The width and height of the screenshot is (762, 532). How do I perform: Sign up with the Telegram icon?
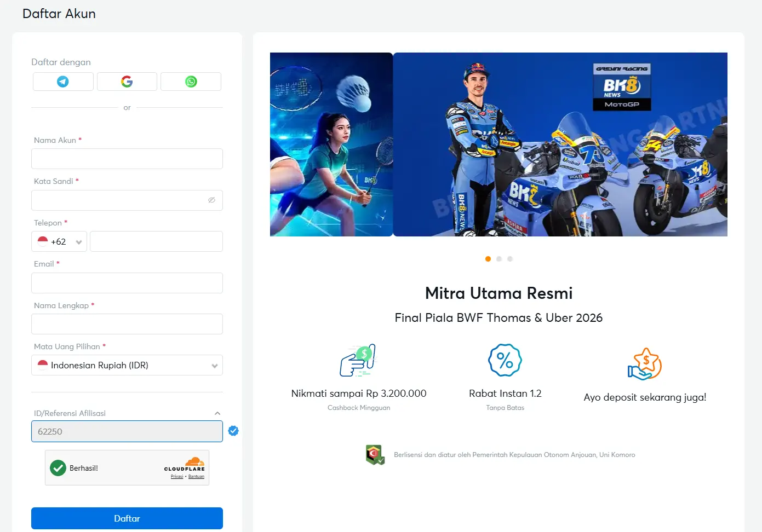pos(63,82)
